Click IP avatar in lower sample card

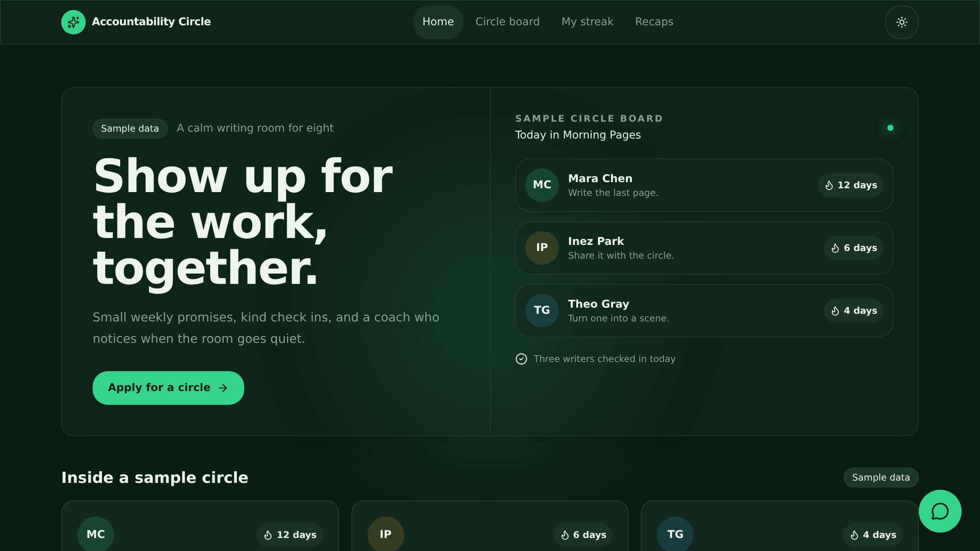[385, 534]
